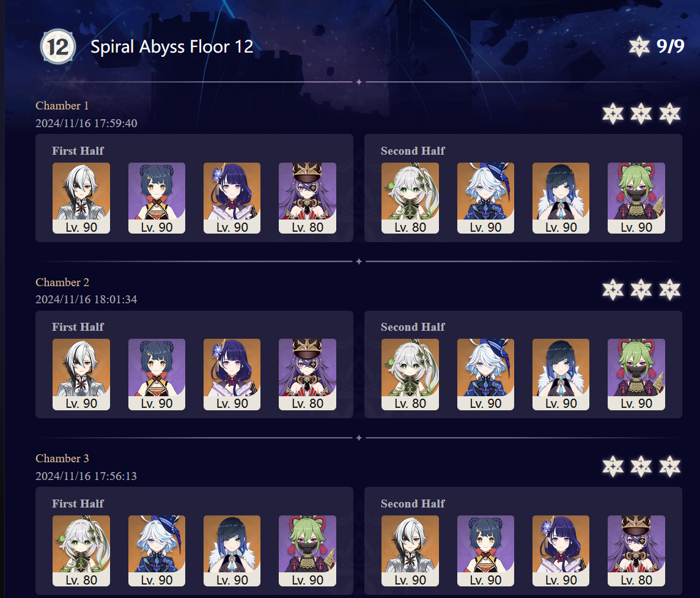Click green masked Lv. 90 character in Chamber 1 Second Half

tap(636, 198)
